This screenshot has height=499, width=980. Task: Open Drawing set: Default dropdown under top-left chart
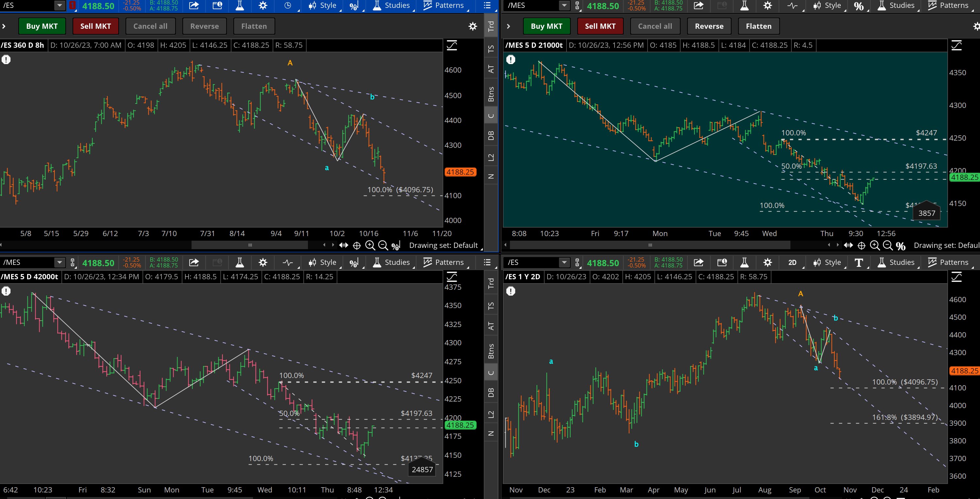click(x=443, y=246)
